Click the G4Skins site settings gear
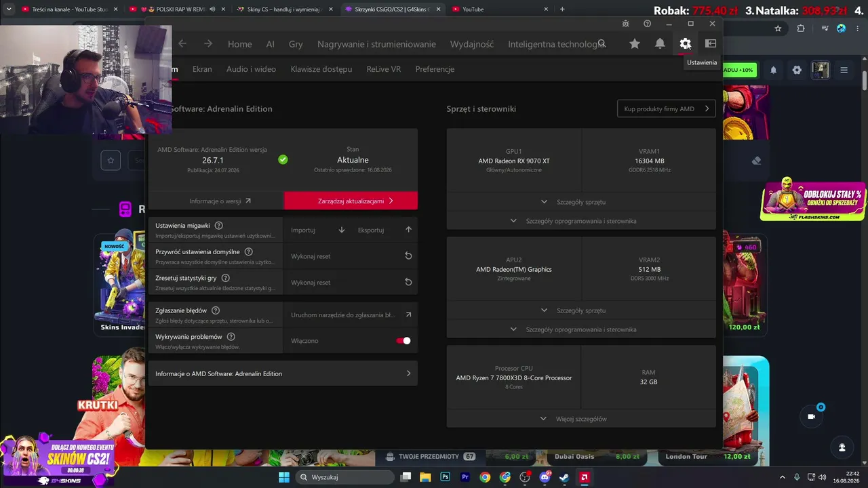The width and height of the screenshot is (868, 488). (x=797, y=70)
